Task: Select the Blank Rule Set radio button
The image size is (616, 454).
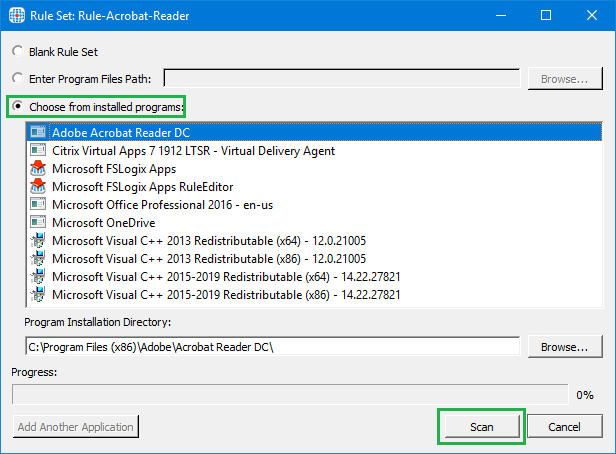Action: pyautogui.click(x=17, y=51)
